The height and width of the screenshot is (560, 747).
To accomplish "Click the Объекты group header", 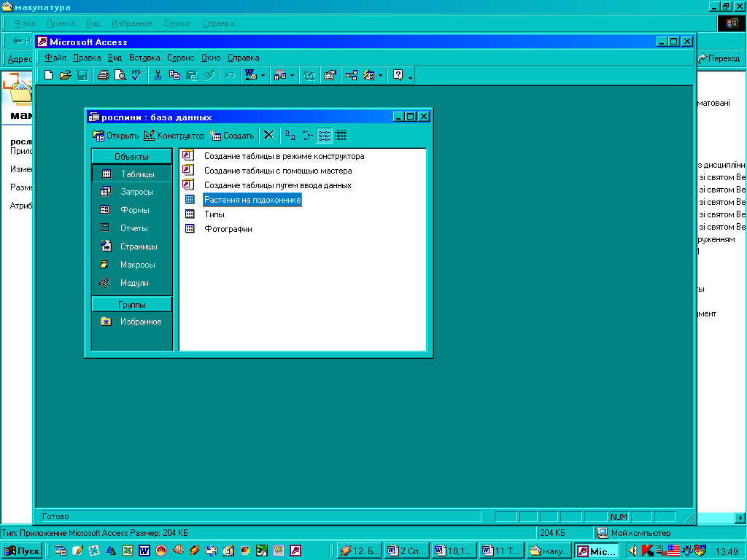I will coord(131,156).
